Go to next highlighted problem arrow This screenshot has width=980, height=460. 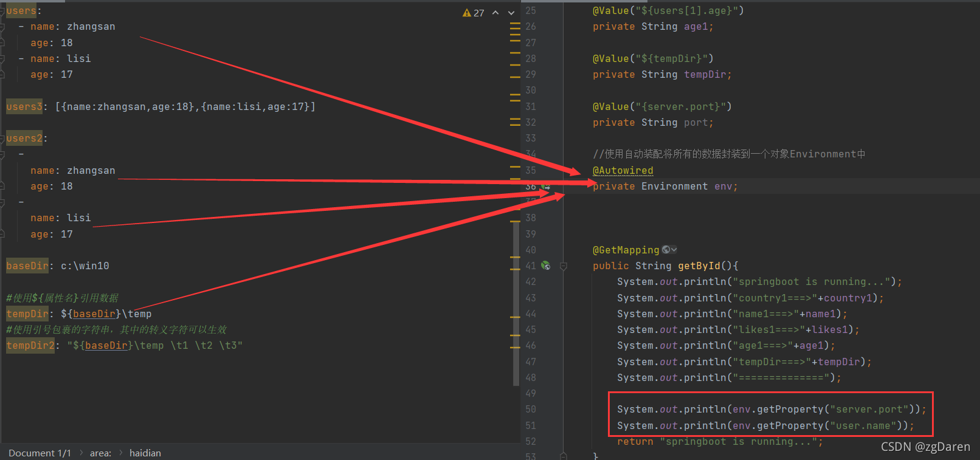(x=511, y=13)
